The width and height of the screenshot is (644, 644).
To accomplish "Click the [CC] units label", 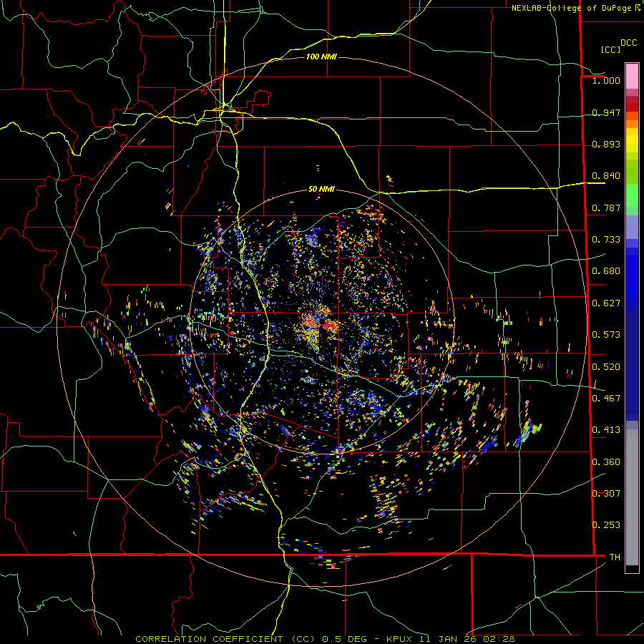I will pos(610,49).
